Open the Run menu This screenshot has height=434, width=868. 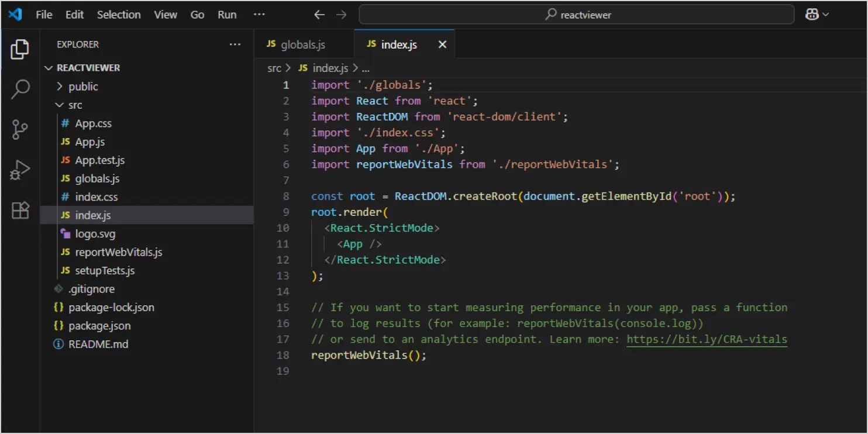227,15
